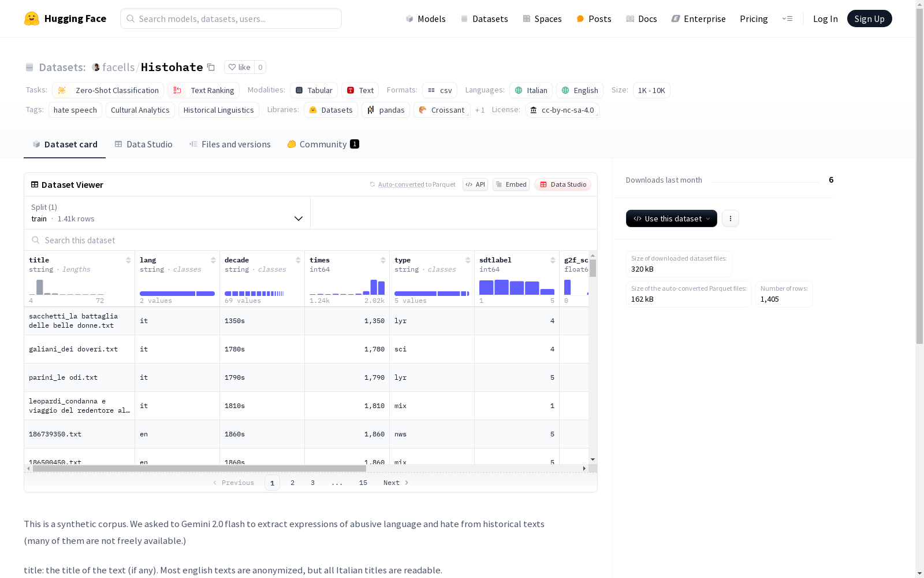Select the Italian language tag

[x=531, y=90]
